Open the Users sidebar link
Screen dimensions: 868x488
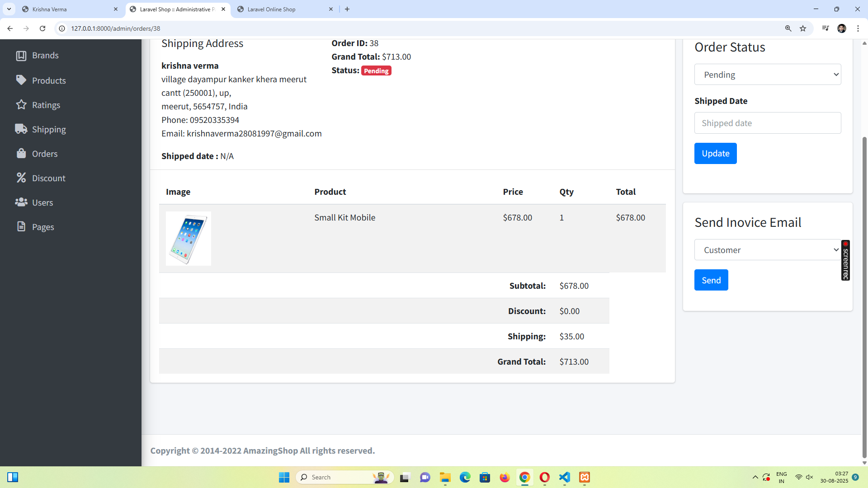[x=42, y=202]
